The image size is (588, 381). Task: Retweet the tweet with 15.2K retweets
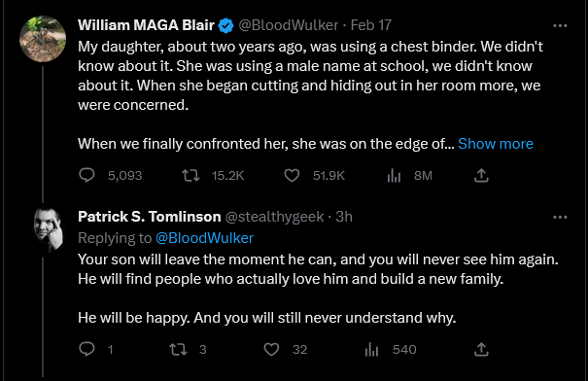tap(190, 175)
